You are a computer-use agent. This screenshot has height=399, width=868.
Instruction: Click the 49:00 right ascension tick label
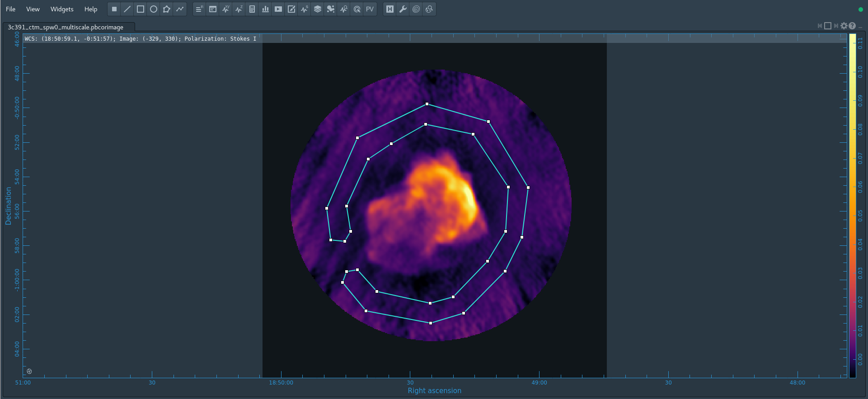[x=539, y=383]
